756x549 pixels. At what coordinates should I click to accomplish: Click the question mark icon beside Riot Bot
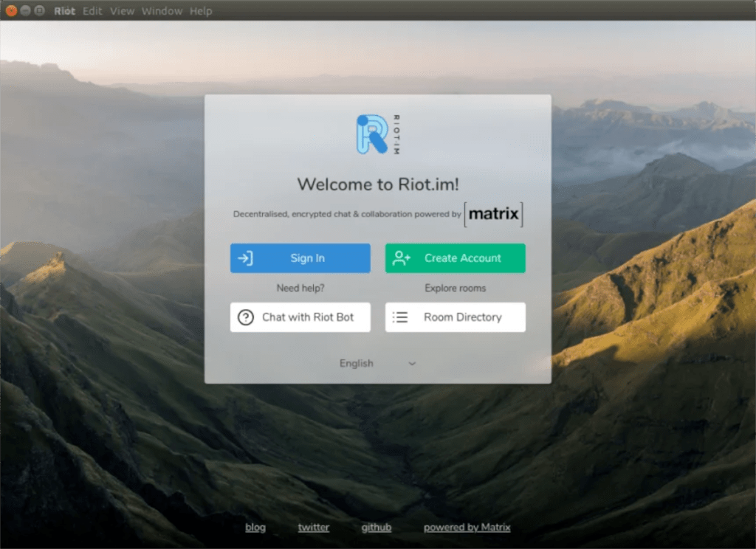coord(245,317)
